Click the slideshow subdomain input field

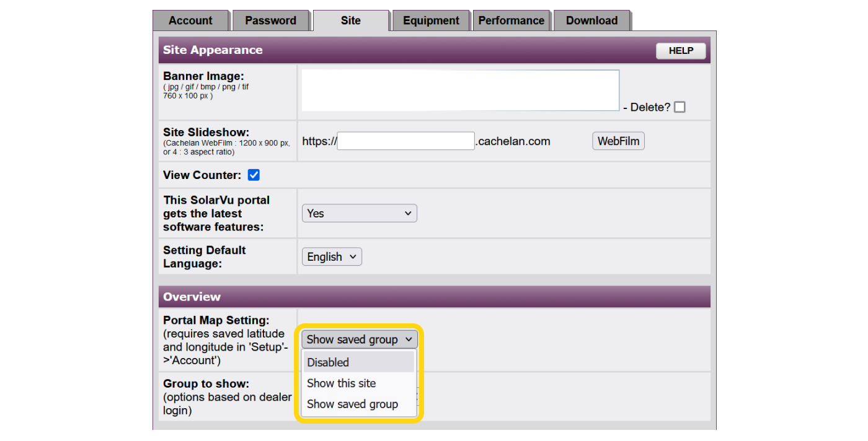pyautogui.click(x=405, y=141)
